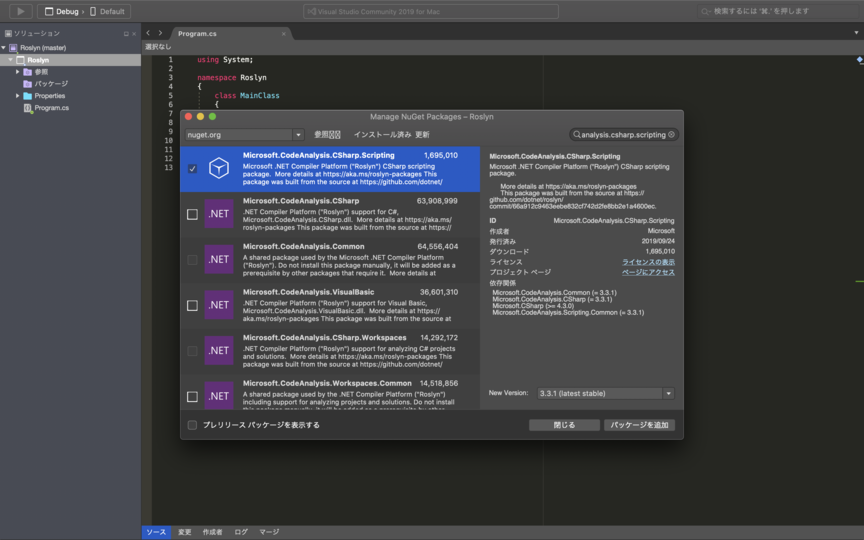This screenshot has width=864, height=540.
Task: Check the Microsoft.CodeAnalysis.CSharp package checkbox
Action: pyautogui.click(x=192, y=214)
